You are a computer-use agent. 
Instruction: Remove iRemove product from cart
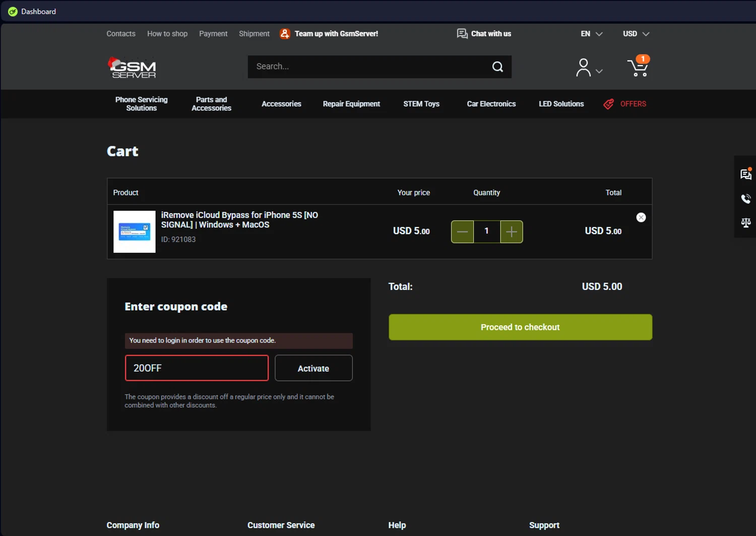[641, 217]
